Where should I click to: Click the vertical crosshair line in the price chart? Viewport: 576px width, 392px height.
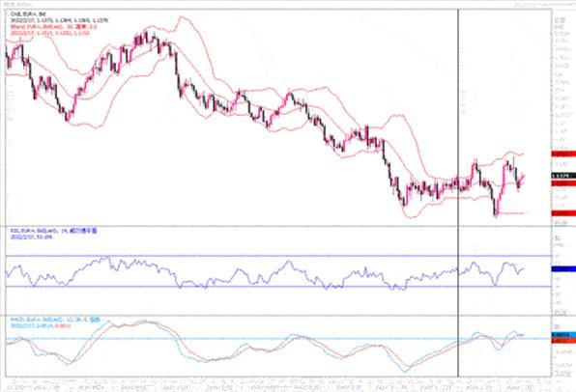pos(458,118)
